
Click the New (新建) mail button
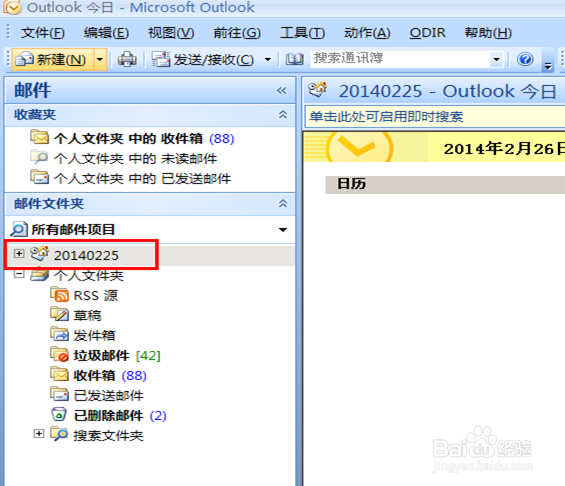coord(53,59)
